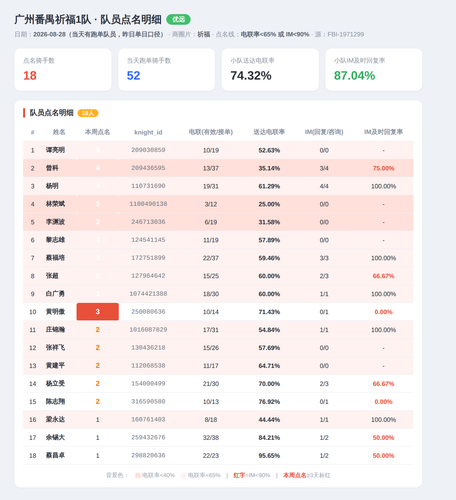456x500 pixels.
Task: Click the 18/30 电联 value
Action: click(x=211, y=294)
